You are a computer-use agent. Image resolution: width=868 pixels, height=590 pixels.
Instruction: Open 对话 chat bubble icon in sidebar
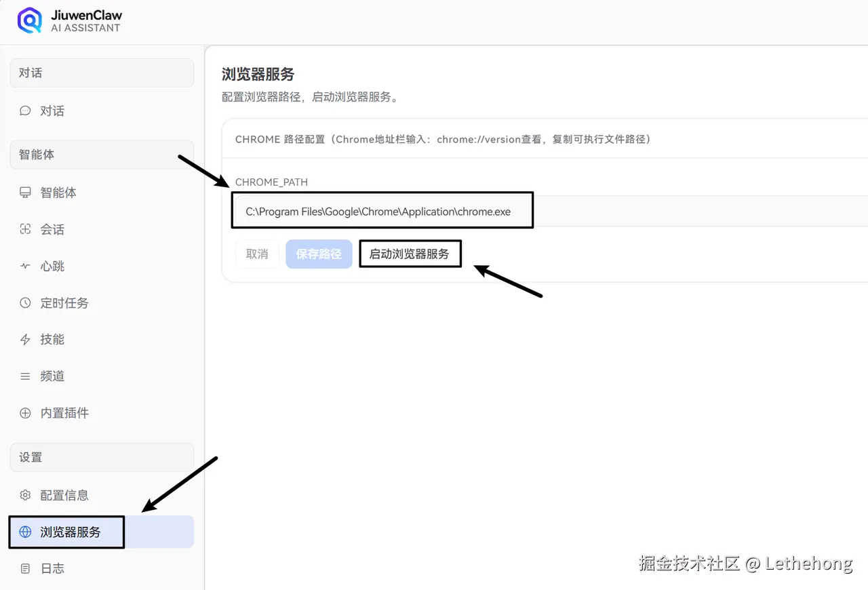pyautogui.click(x=25, y=111)
